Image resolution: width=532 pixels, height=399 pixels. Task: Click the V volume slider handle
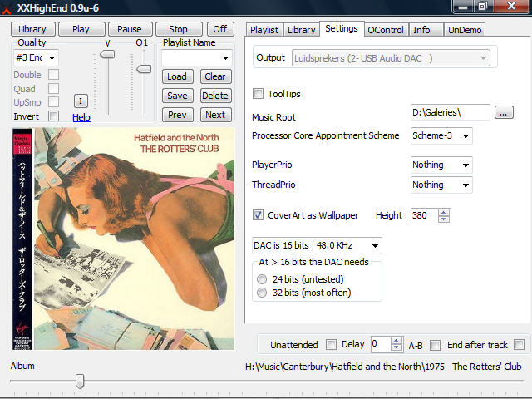[107, 54]
